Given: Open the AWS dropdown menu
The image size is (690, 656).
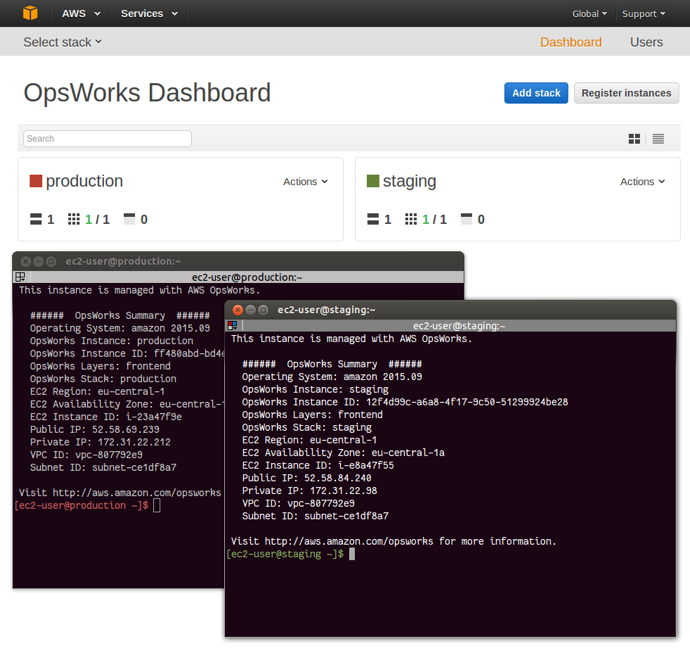Looking at the screenshot, I should point(81,14).
